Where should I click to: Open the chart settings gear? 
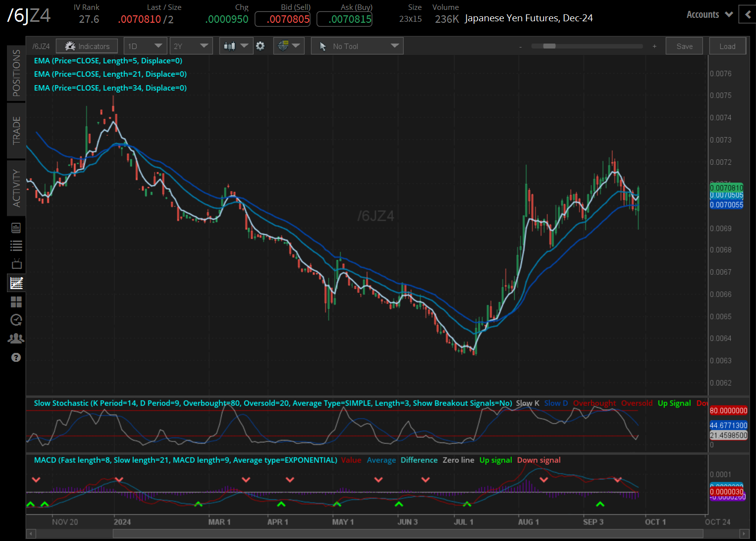click(260, 46)
